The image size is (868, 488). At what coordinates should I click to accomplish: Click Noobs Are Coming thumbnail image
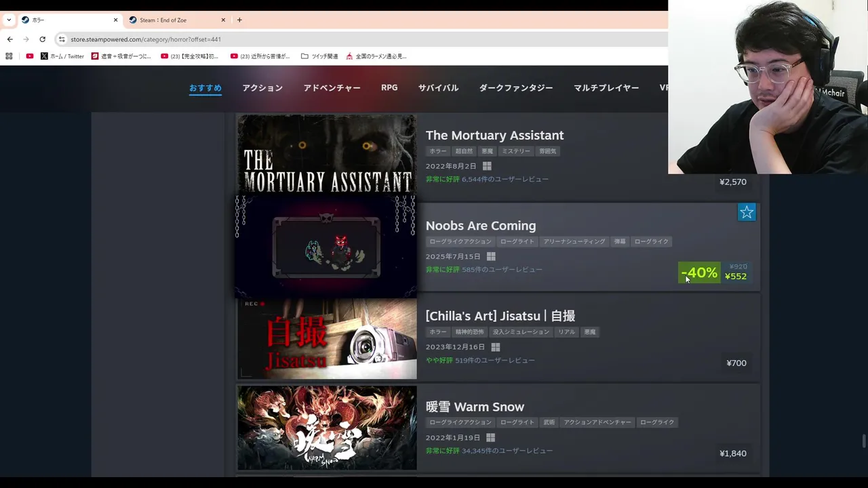pyautogui.click(x=327, y=247)
